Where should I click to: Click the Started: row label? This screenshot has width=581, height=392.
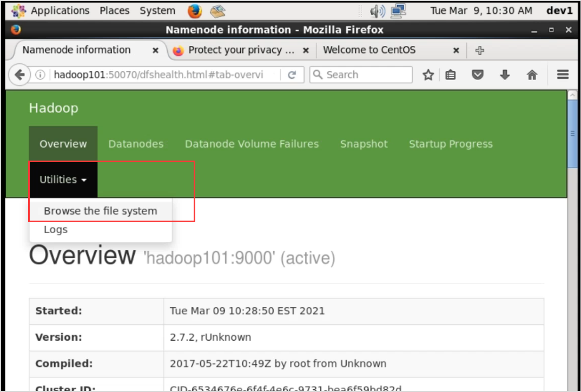click(x=58, y=311)
